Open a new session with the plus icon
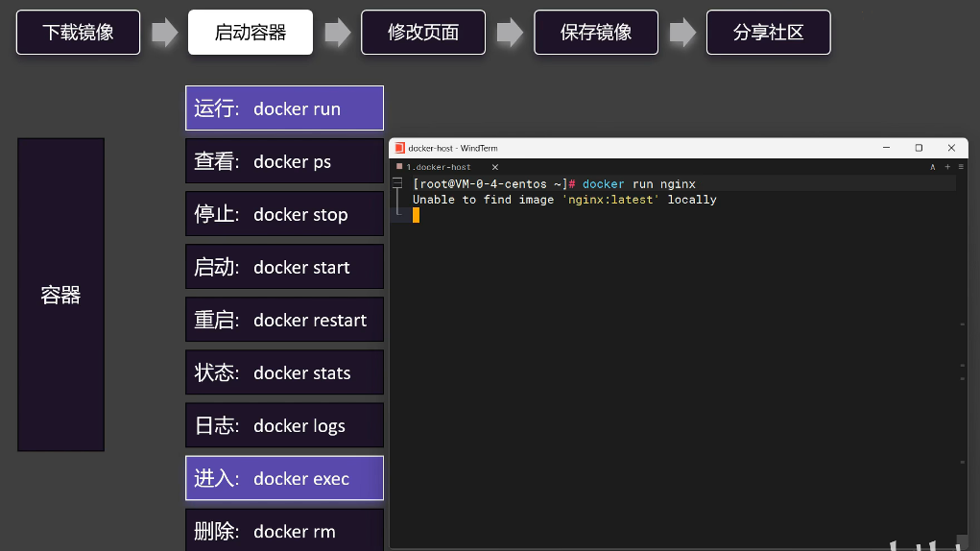Image resolution: width=980 pixels, height=551 pixels. (947, 167)
